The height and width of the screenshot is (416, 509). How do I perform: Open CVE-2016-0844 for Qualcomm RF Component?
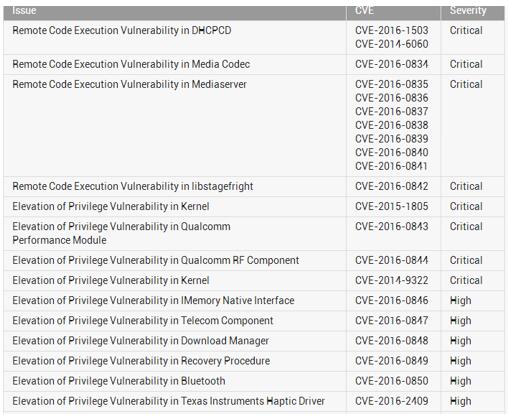click(392, 260)
